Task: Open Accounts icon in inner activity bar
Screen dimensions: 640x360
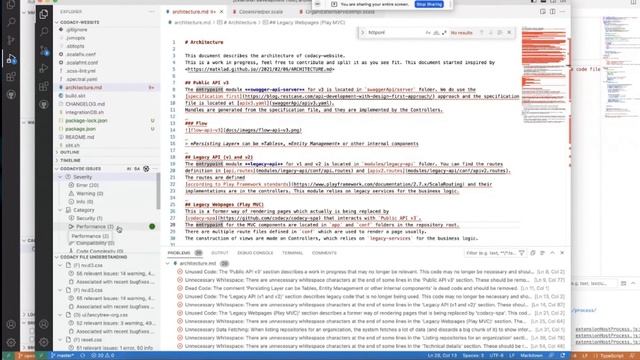Action: 44,324
